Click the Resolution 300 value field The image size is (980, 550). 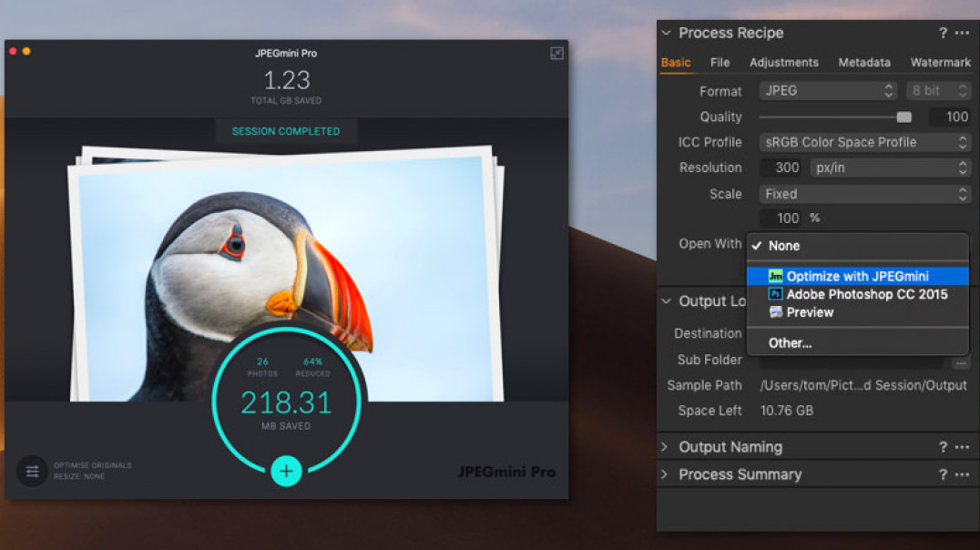click(781, 168)
